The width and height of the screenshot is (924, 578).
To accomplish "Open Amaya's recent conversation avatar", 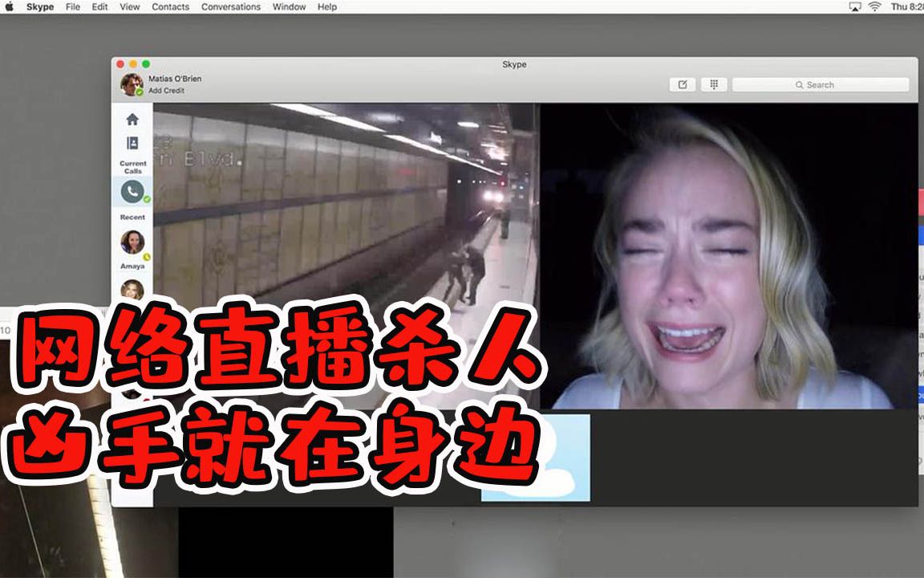I will [132, 242].
